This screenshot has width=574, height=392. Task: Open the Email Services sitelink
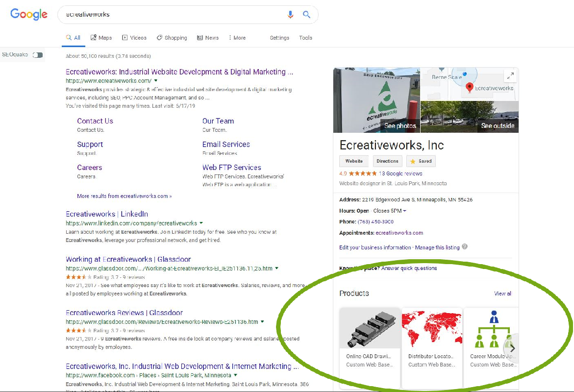pos(226,144)
